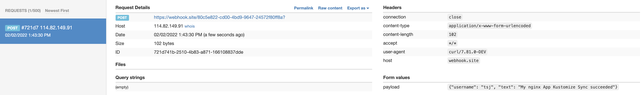Image resolution: width=644 pixels, height=95 pixels.
Task: Click the accept */* header value
Action: coord(452,43)
